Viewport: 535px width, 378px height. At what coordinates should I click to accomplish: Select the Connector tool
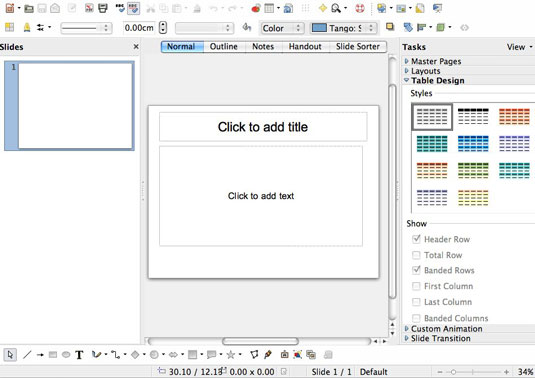tap(115, 355)
